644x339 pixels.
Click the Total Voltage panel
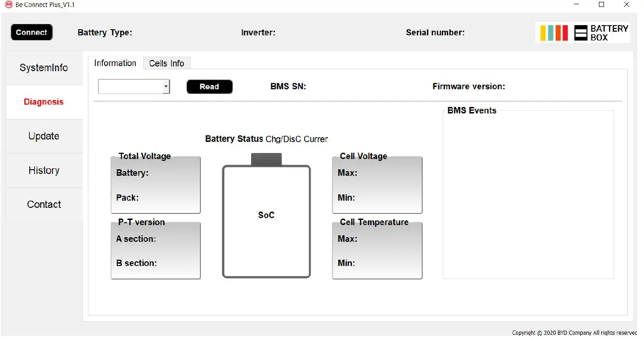(155, 186)
